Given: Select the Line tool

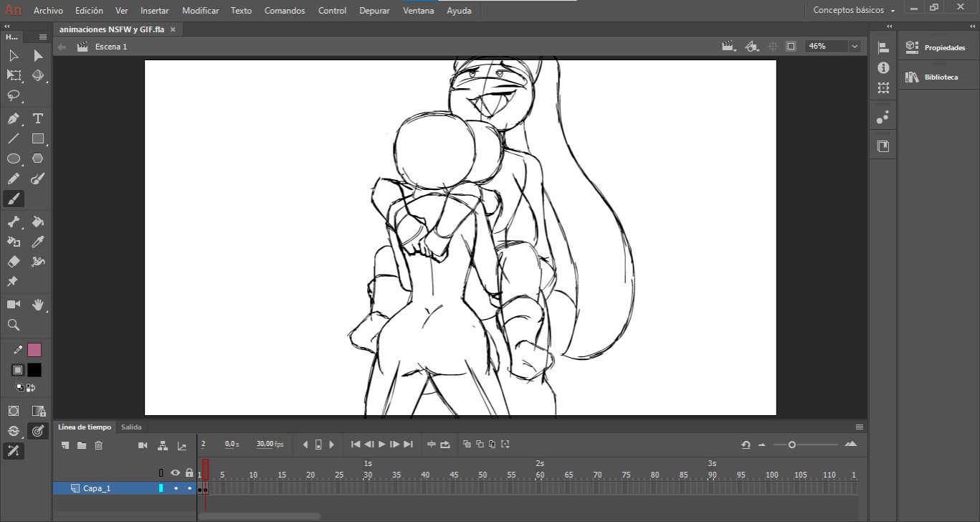Looking at the screenshot, I should click(14, 138).
